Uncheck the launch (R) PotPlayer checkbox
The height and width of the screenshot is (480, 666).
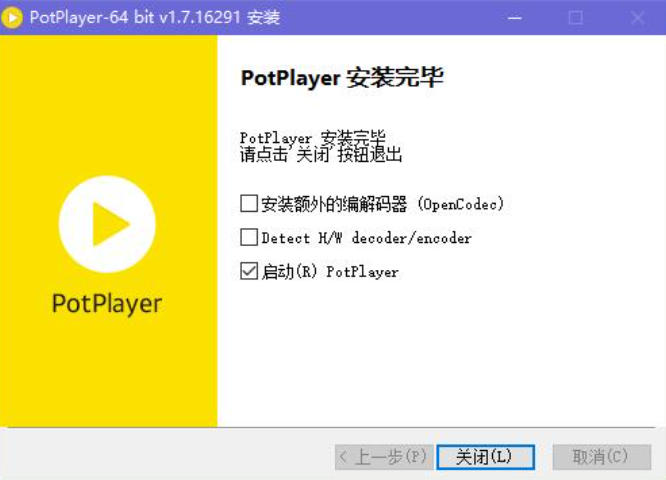click(x=249, y=271)
